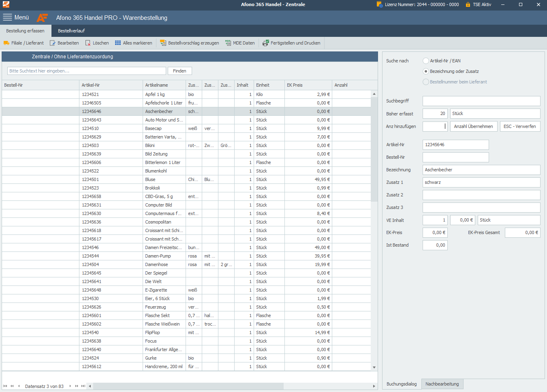Select Bezeichnung oder Zusatz radio option

425,71
